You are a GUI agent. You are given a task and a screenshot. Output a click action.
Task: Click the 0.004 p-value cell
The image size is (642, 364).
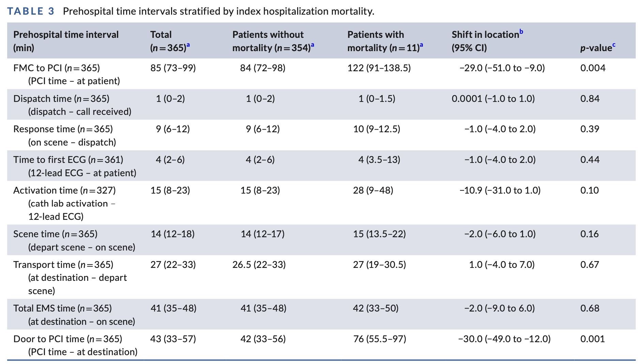(x=593, y=68)
